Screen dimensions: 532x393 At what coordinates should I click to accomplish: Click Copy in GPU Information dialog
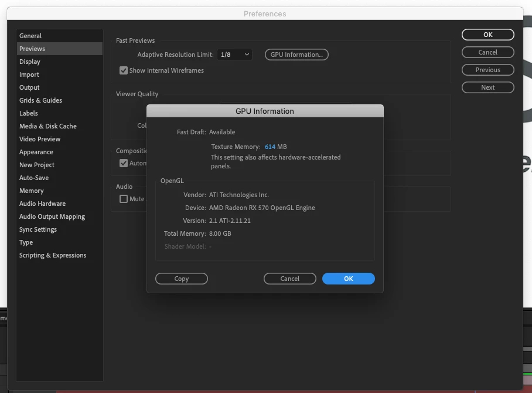click(x=182, y=279)
